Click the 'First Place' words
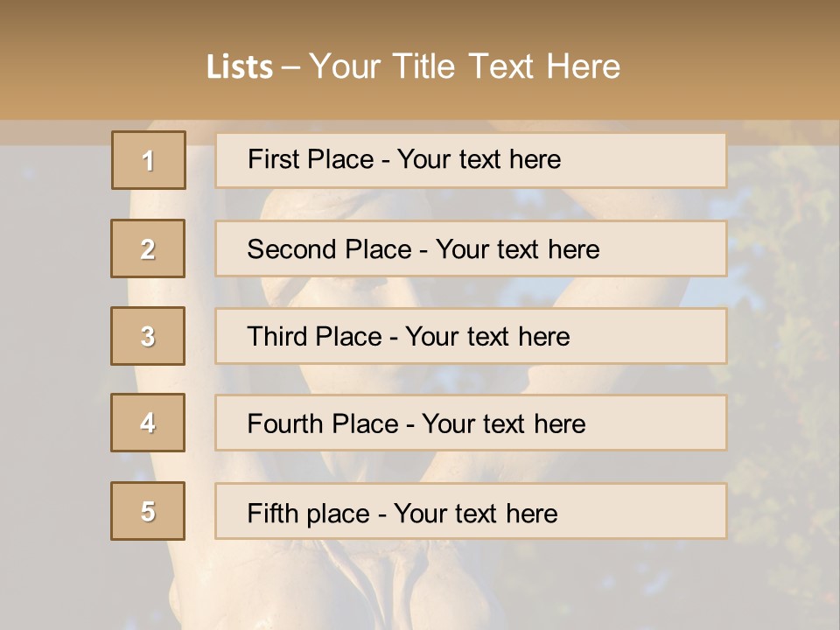The width and height of the screenshot is (840, 630). tap(310, 159)
